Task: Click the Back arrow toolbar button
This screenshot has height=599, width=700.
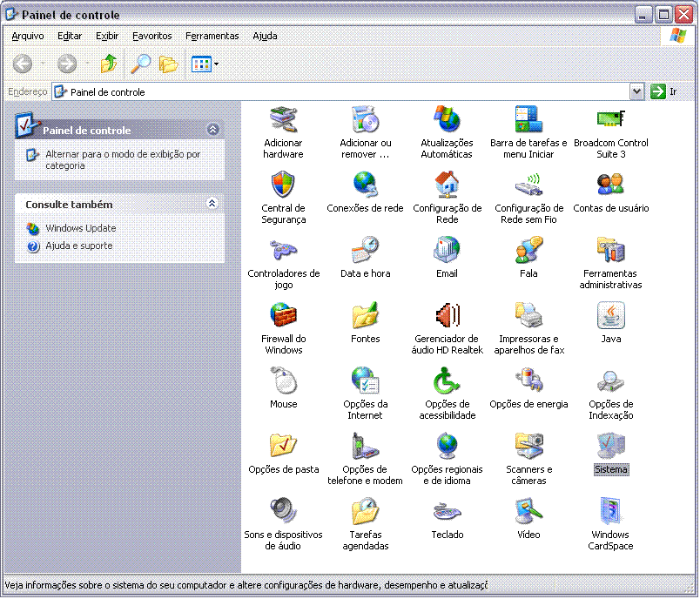Action: (x=23, y=64)
